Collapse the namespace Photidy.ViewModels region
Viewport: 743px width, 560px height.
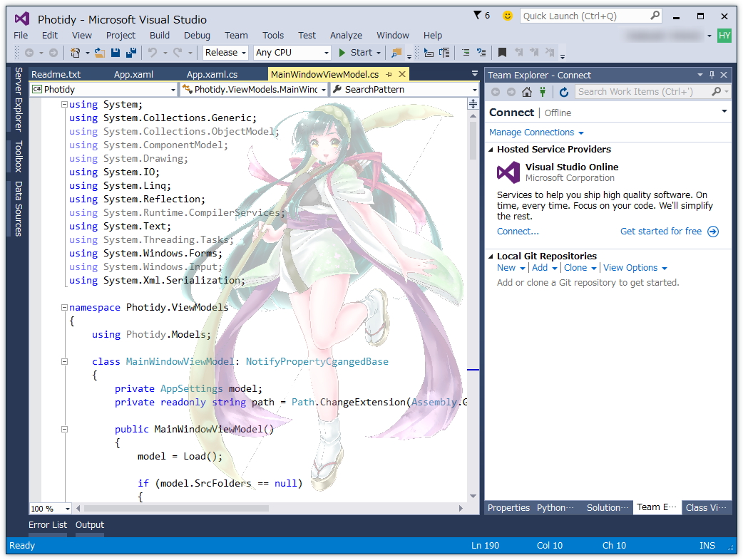click(63, 307)
